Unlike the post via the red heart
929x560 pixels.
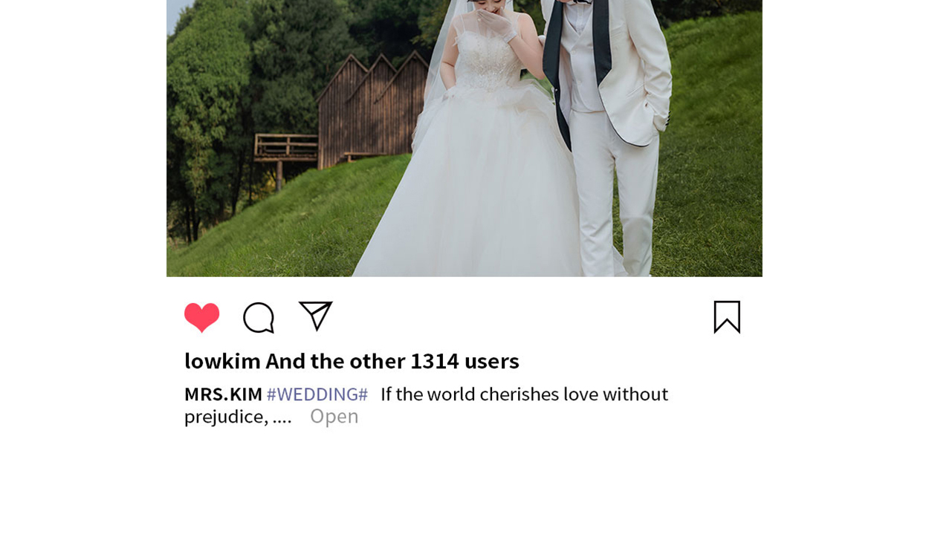pyautogui.click(x=202, y=317)
